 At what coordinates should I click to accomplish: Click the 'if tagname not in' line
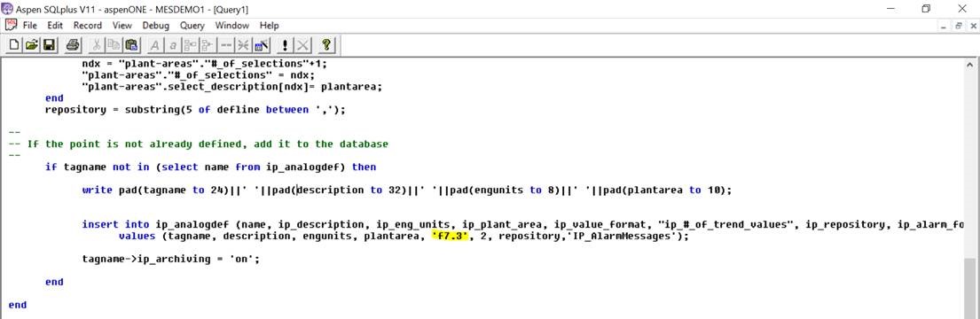[x=210, y=167]
